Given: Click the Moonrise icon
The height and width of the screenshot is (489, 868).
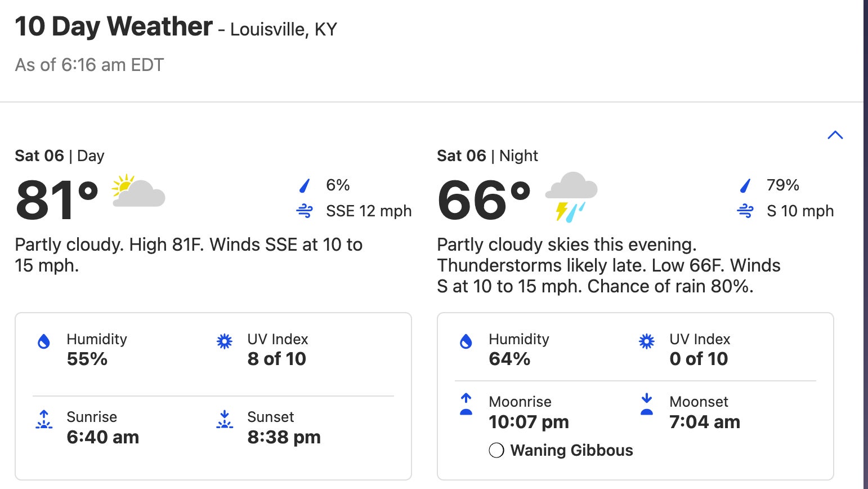Looking at the screenshot, I should 466,404.
